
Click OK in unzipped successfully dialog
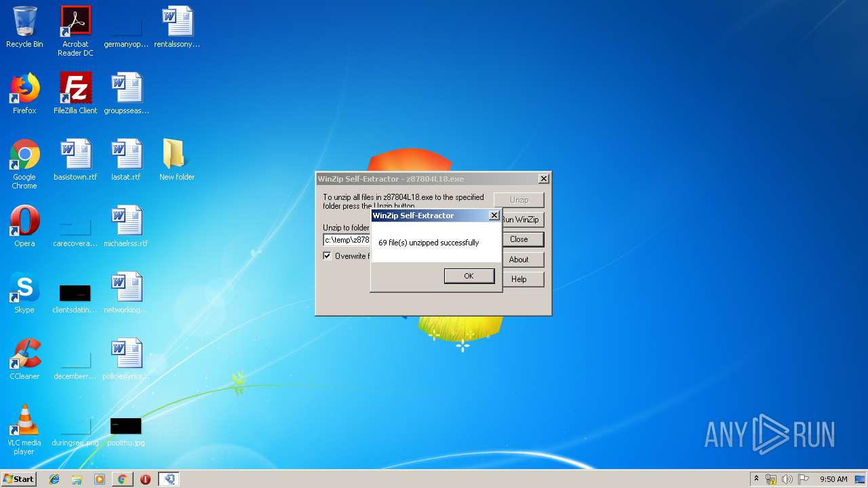pyautogui.click(x=469, y=276)
